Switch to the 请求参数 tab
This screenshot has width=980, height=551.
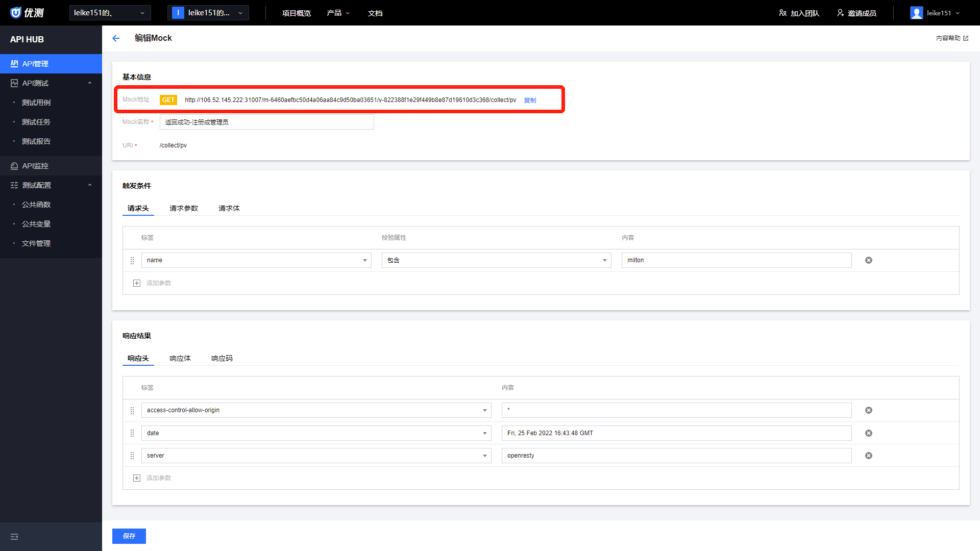(184, 208)
